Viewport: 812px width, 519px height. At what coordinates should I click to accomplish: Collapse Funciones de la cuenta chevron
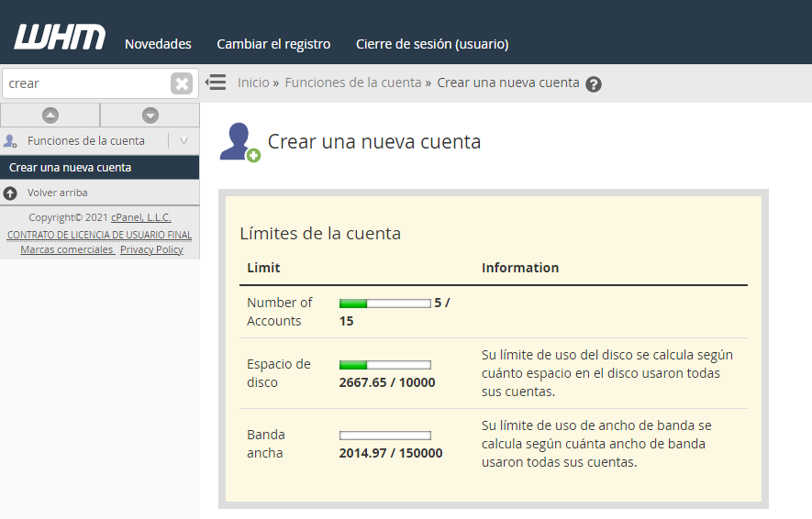coord(184,141)
